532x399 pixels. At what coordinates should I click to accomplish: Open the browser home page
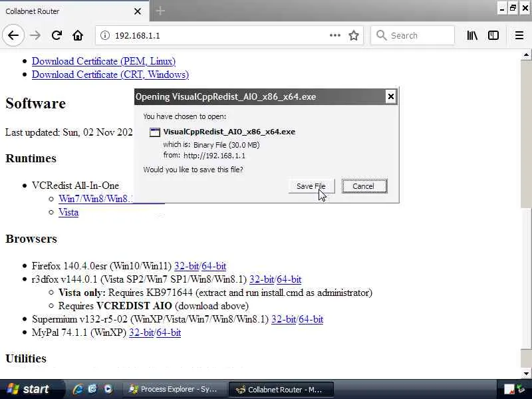(78, 35)
